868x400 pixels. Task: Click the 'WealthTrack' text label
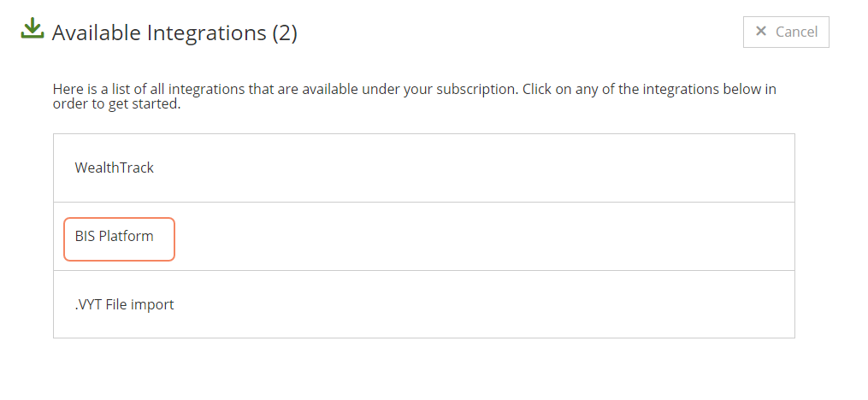click(x=114, y=168)
